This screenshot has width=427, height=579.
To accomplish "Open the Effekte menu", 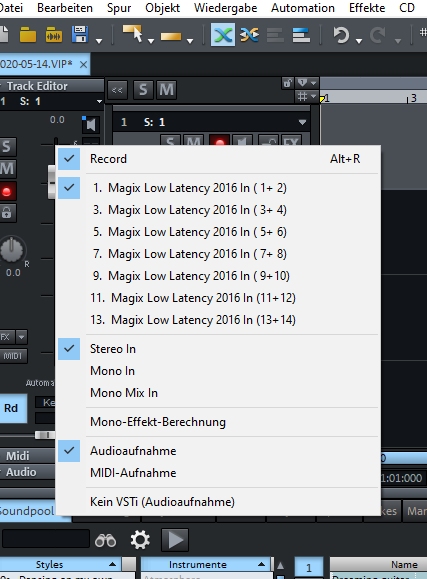I will pyautogui.click(x=367, y=8).
